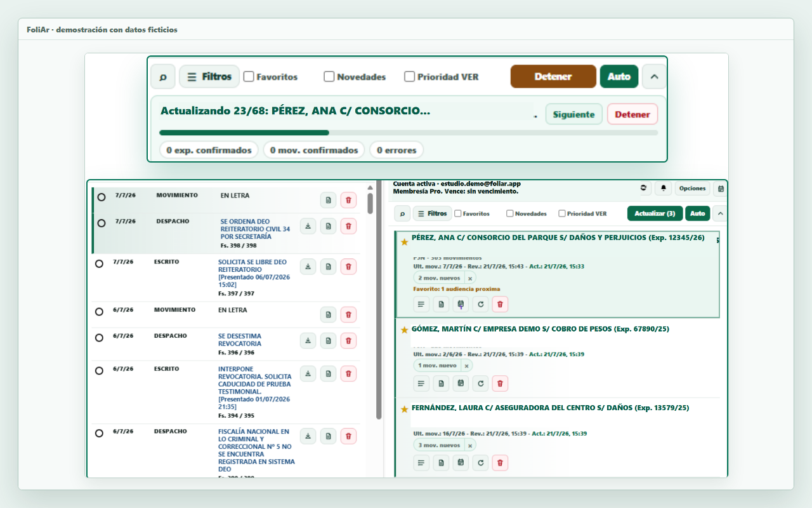The width and height of the screenshot is (812, 508).
Task: Open small Filtros menu above case list
Action: click(432, 213)
